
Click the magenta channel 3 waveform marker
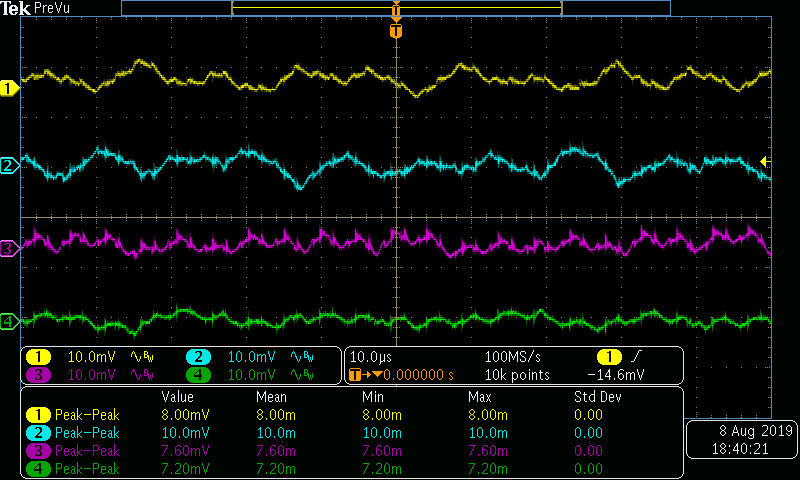point(9,248)
